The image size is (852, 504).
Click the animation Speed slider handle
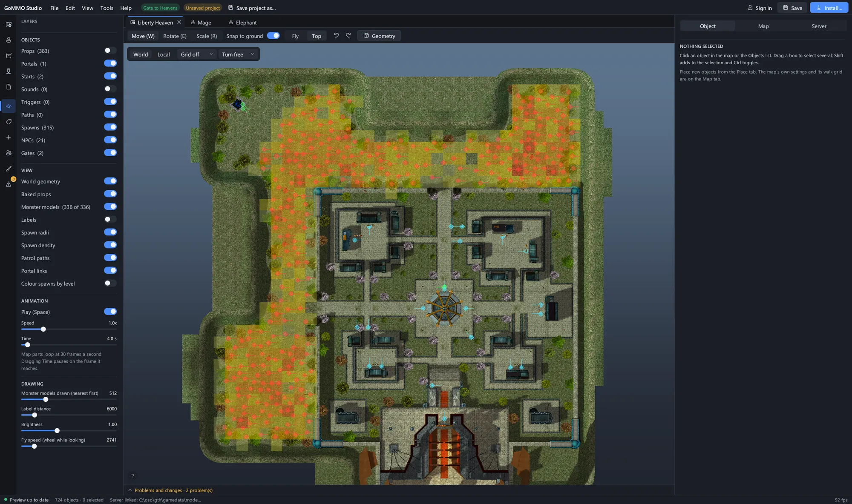point(43,329)
